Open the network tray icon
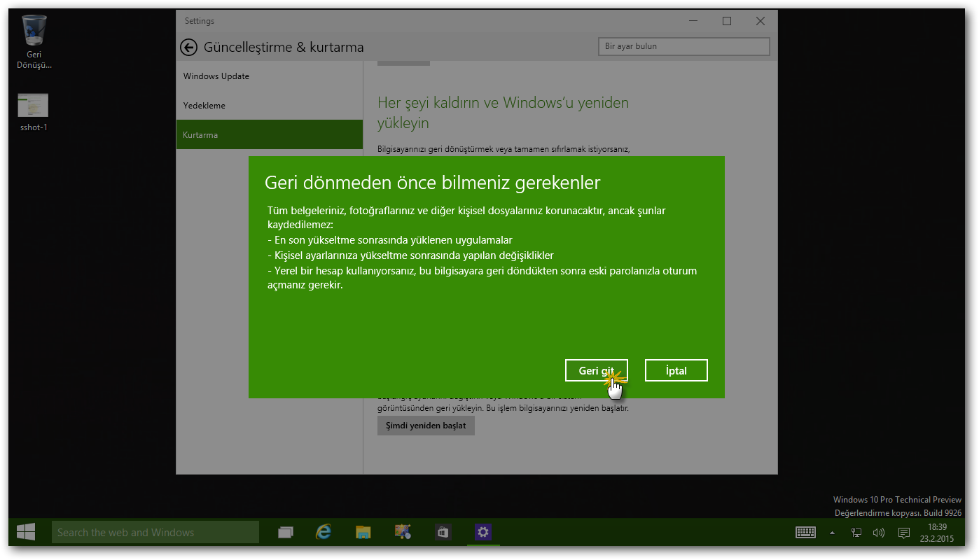Screen dimensions: 979x560 (856, 533)
